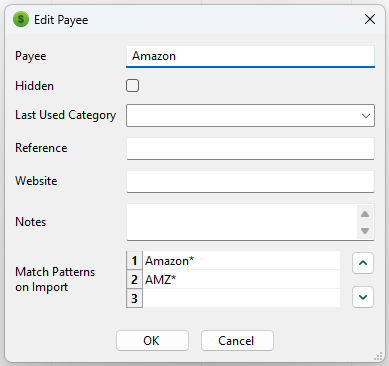
Task: Click the empty pattern cell in row 3
Action: coord(241,298)
